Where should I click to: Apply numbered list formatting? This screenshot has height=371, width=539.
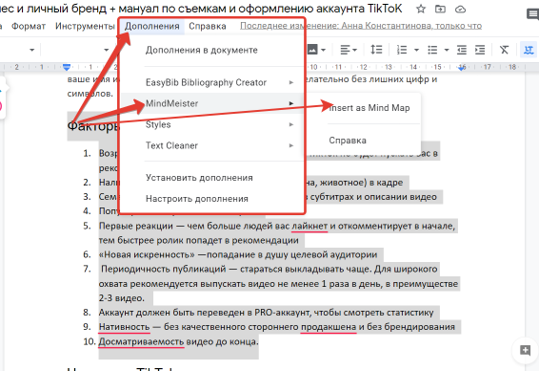[402, 50]
